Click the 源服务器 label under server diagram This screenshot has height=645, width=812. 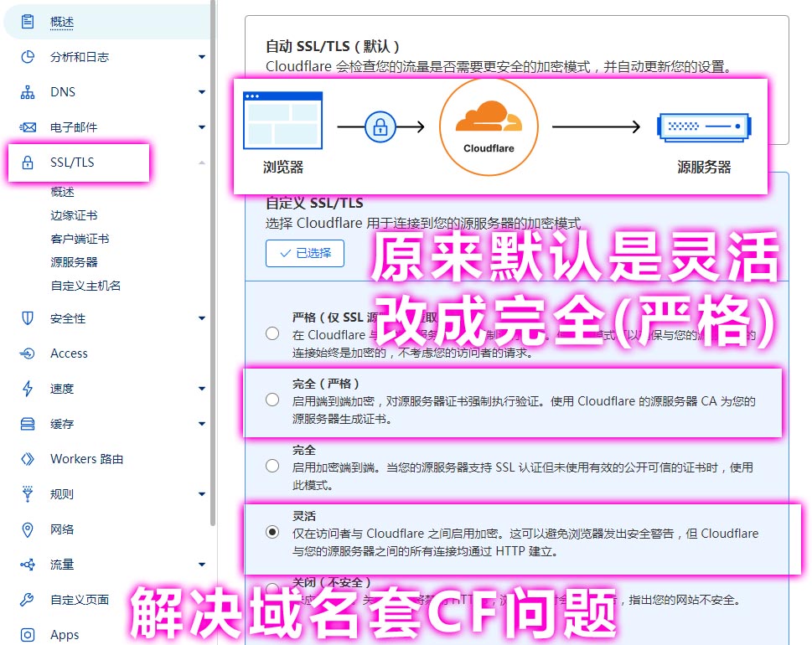[704, 168]
